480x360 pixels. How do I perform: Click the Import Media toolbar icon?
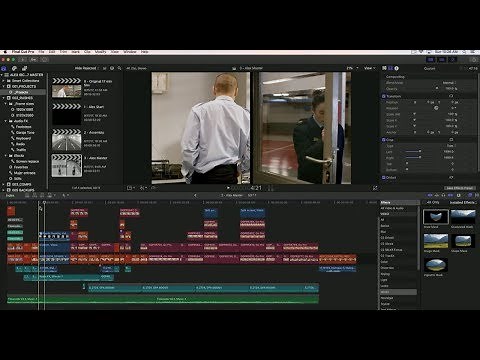point(22,60)
